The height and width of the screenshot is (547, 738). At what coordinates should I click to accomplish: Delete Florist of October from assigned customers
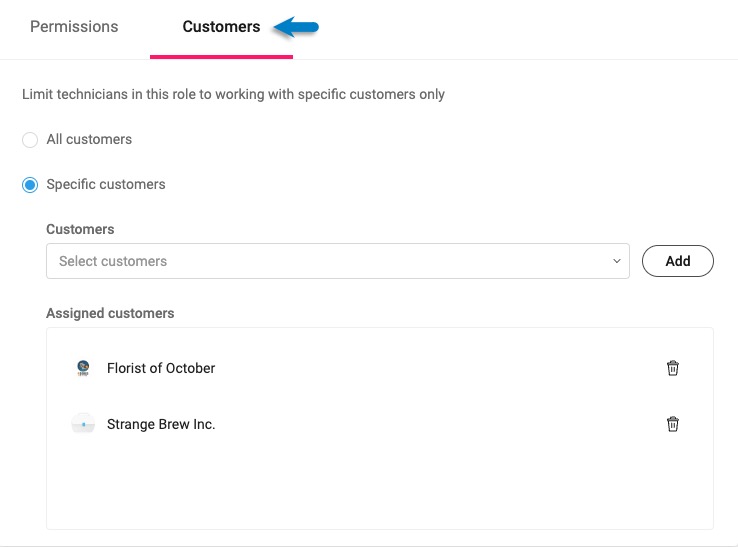pos(673,368)
